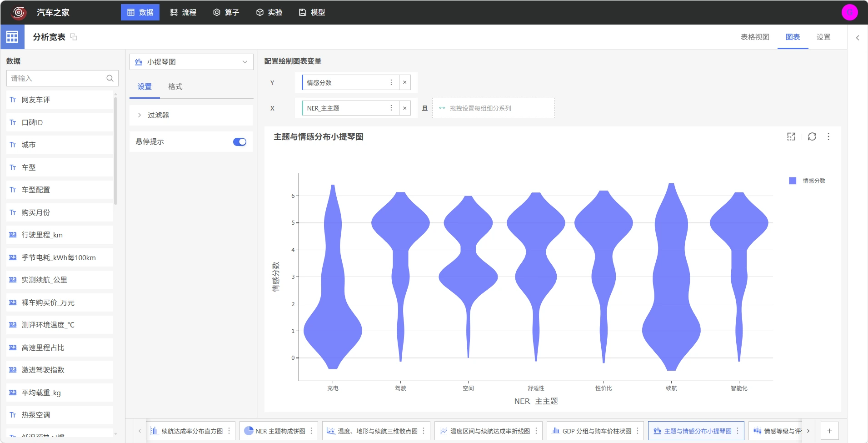The height and width of the screenshot is (443, 868).
Task: Select the 实测续航_公里 field
Action: pos(60,280)
